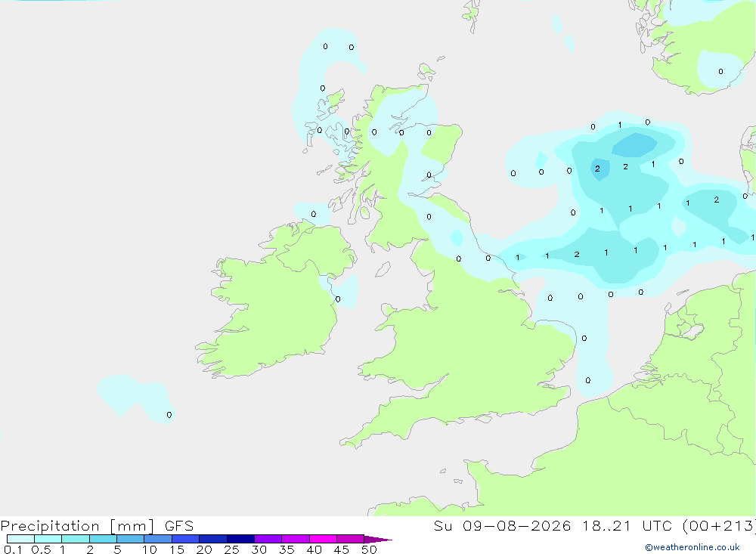Click the '25' legend scale label
This screenshot has height=554, width=756.
pyautogui.click(x=231, y=549)
